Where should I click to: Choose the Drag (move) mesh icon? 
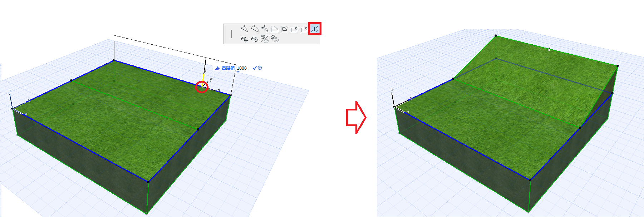pos(245,39)
